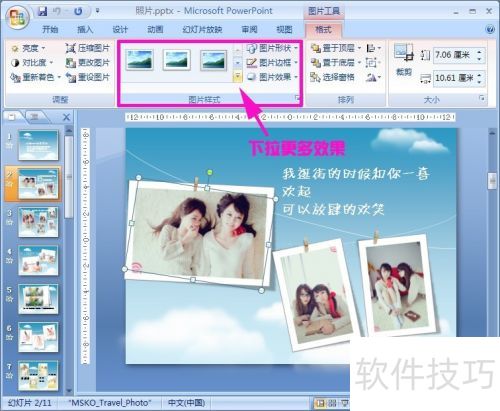Image resolution: width=500 pixels, height=411 pixels.
Task: Save the presentation from quick access toolbar
Action: click(x=43, y=11)
